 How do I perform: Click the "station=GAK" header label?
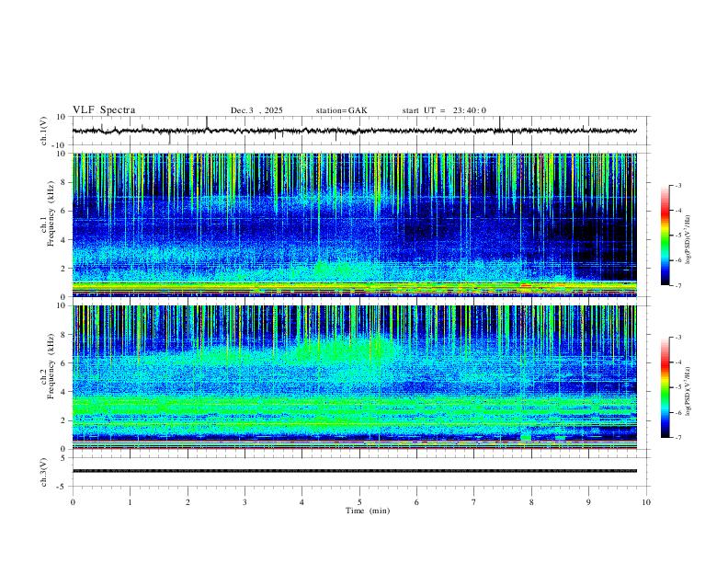(341, 110)
